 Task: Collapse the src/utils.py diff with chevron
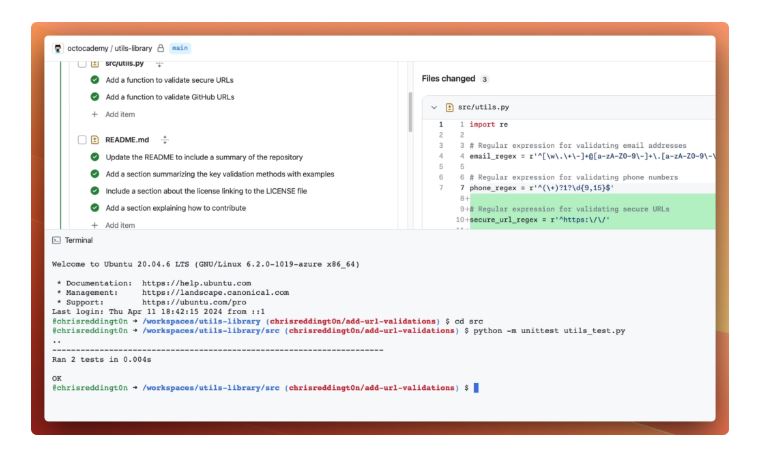coord(435,106)
